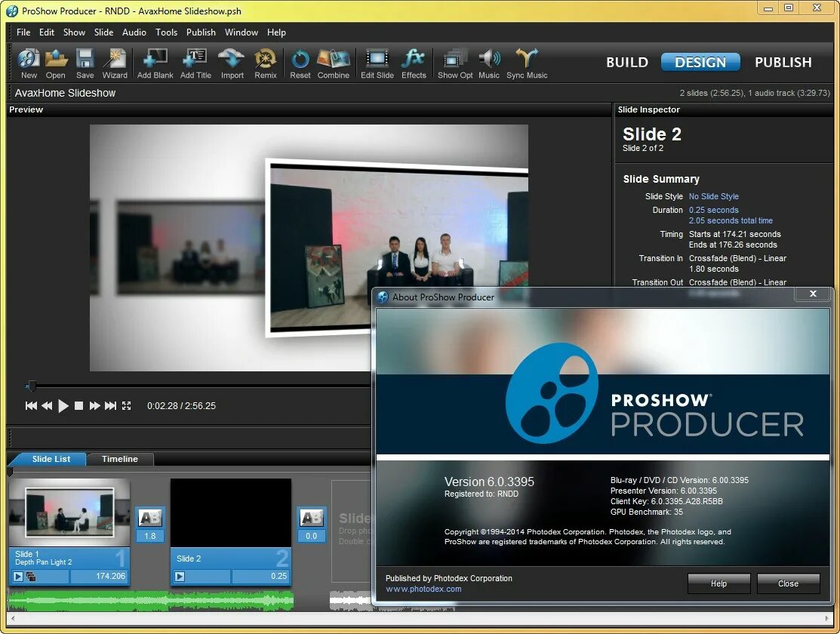
Task: Click the 0.0 transition time value
Action: [311, 536]
